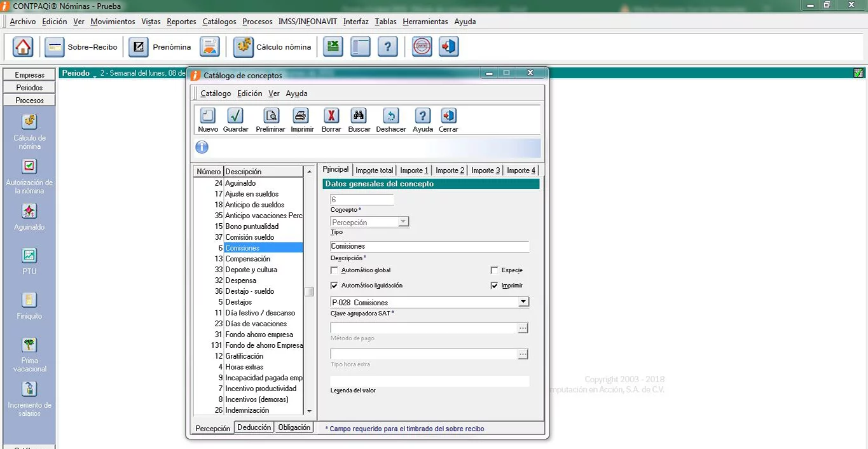Select Despensa in the concept list

240,280
